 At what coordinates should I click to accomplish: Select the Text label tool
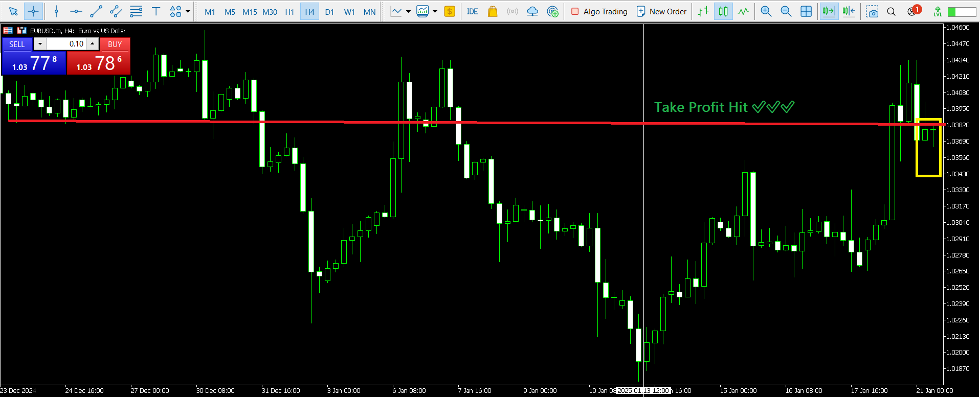156,11
